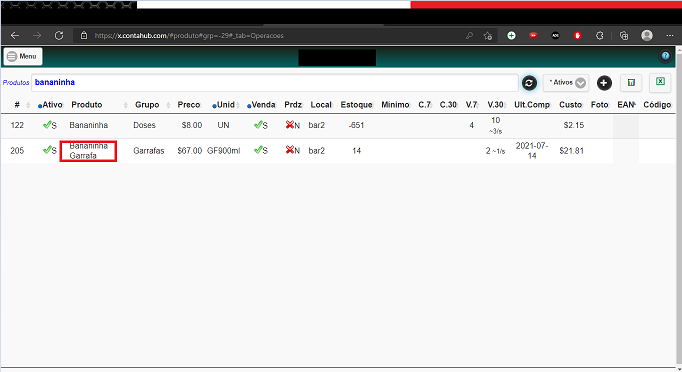Viewport: 682px width, 372px height.
Task: Click price $8.00 cell
Action: pos(192,125)
